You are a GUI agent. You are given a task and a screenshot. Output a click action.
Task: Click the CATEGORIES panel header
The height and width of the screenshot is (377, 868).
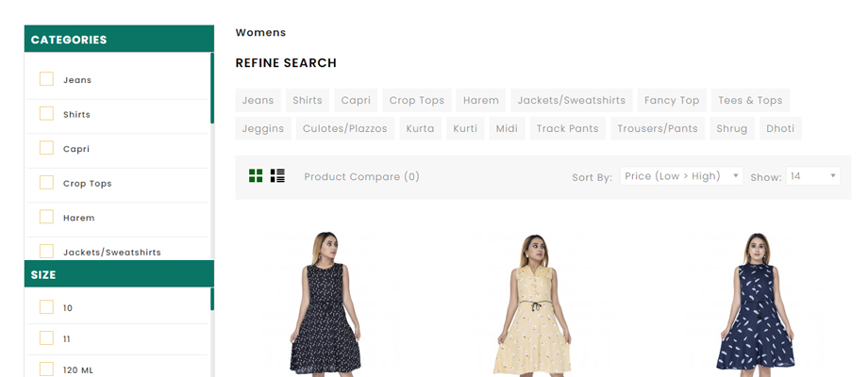(119, 39)
